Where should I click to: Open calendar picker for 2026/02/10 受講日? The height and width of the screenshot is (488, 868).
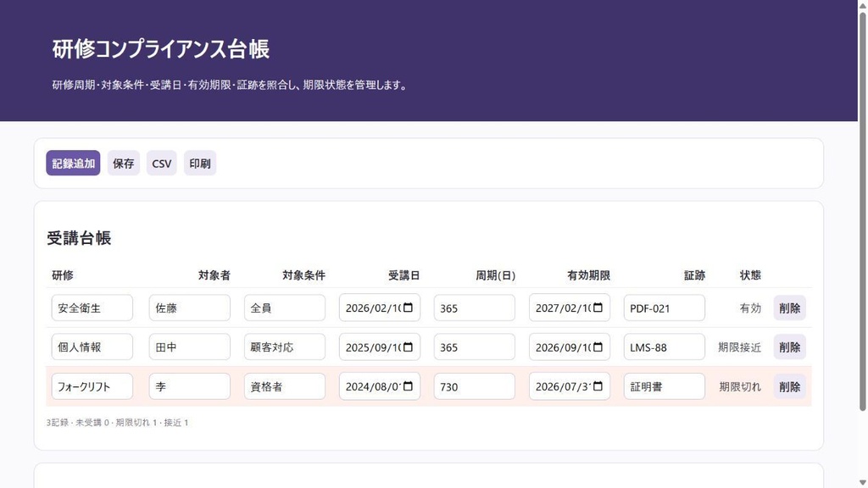tap(408, 308)
